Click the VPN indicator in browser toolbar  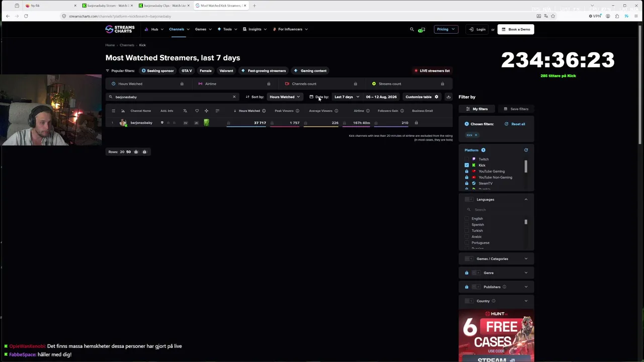[x=595, y=16]
